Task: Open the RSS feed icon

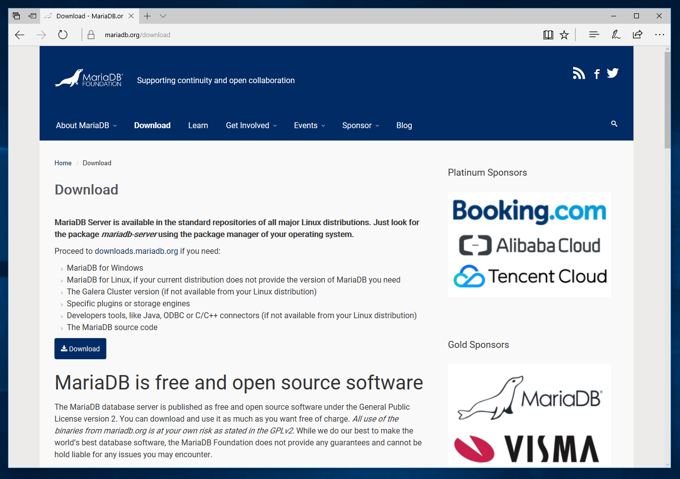Action: coord(579,73)
